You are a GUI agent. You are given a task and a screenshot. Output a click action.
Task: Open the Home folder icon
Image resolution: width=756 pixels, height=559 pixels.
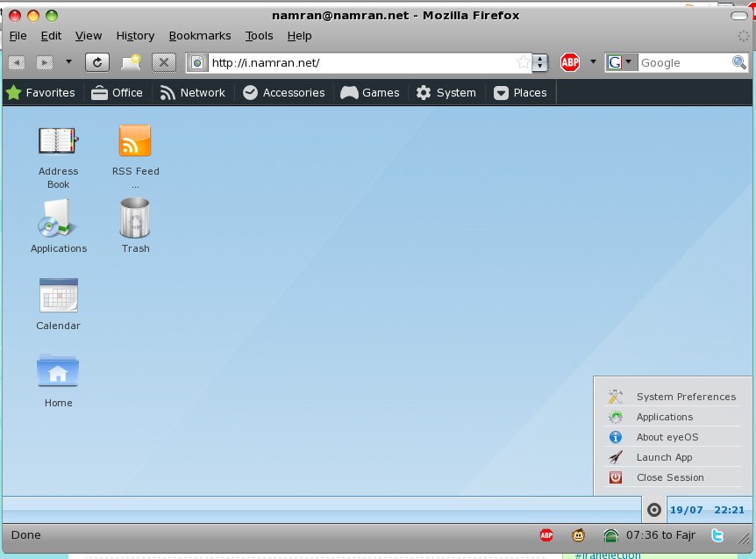[58, 371]
